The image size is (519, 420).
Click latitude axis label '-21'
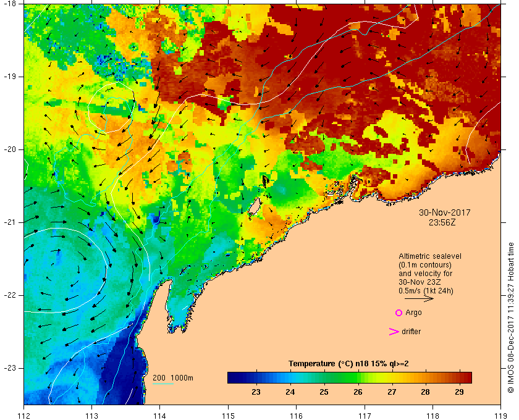pos(10,222)
